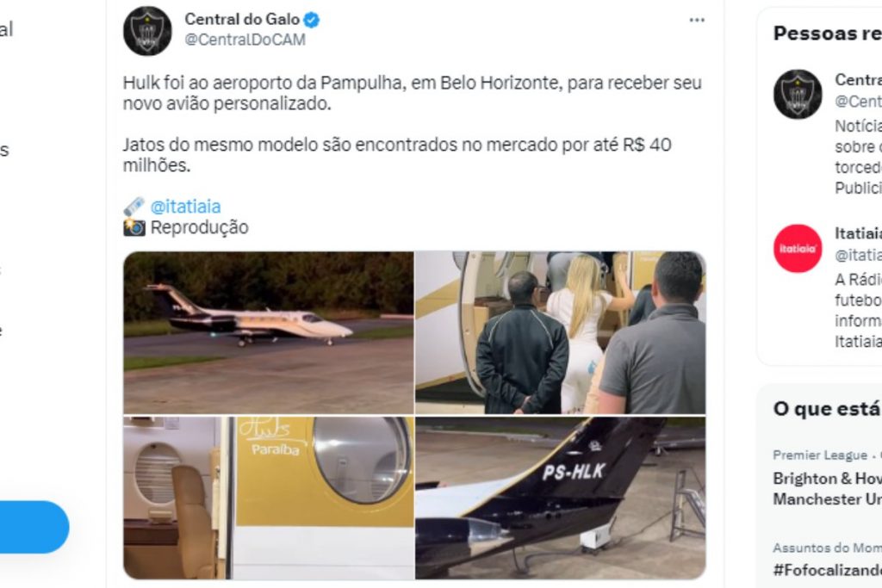Click the blue verified badge beside Central do Galo
This screenshot has width=882, height=588.
click(312, 21)
